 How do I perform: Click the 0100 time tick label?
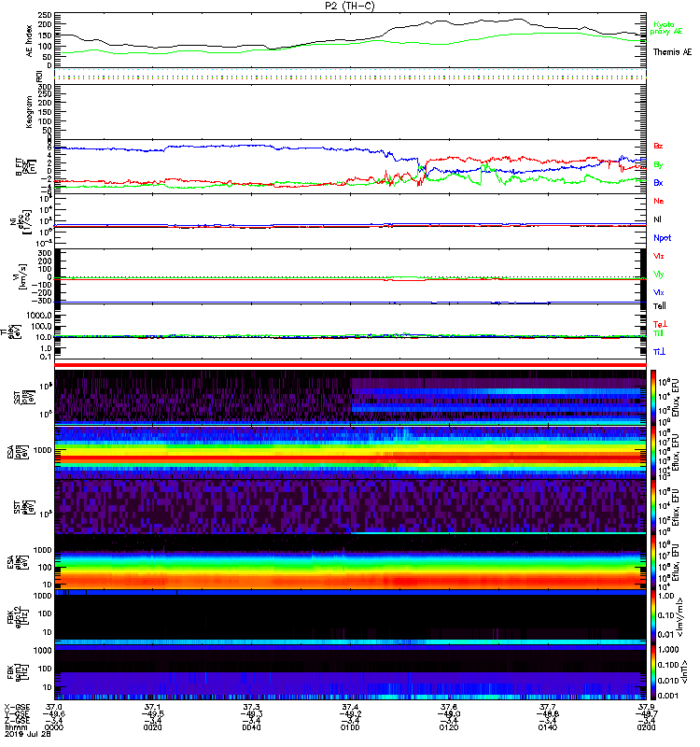(350, 727)
